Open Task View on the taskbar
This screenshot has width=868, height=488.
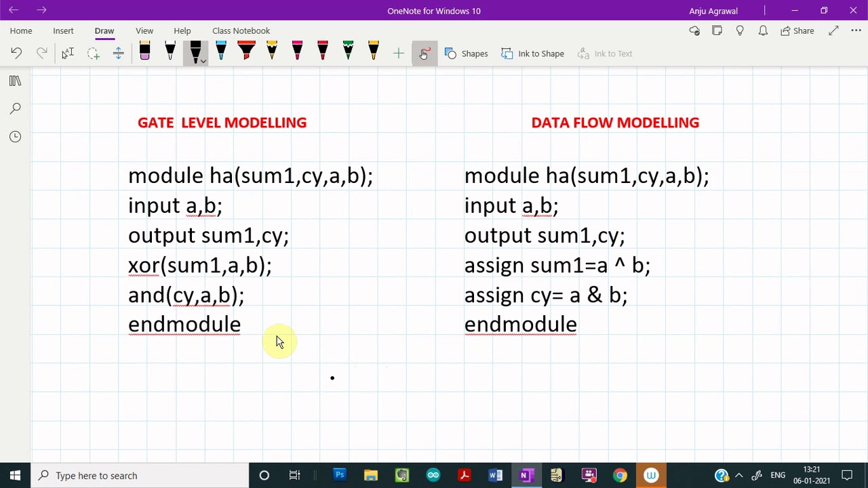pyautogui.click(x=294, y=475)
